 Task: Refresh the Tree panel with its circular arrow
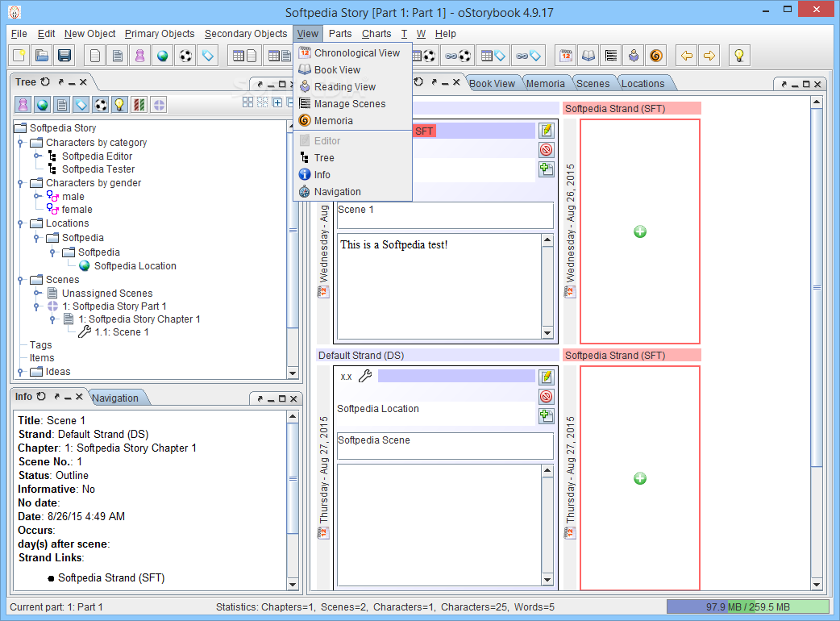tap(45, 82)
